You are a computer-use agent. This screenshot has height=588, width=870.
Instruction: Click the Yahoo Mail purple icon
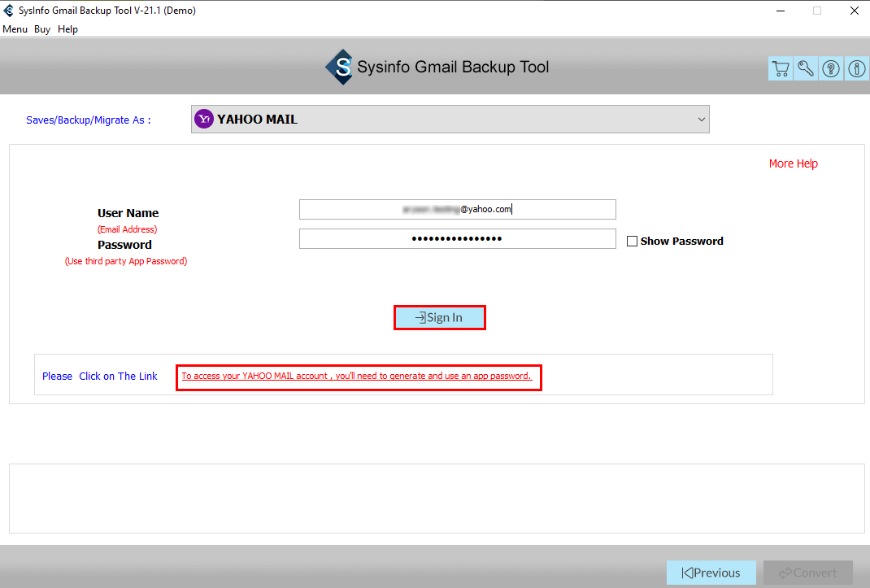tap(204, 119)
